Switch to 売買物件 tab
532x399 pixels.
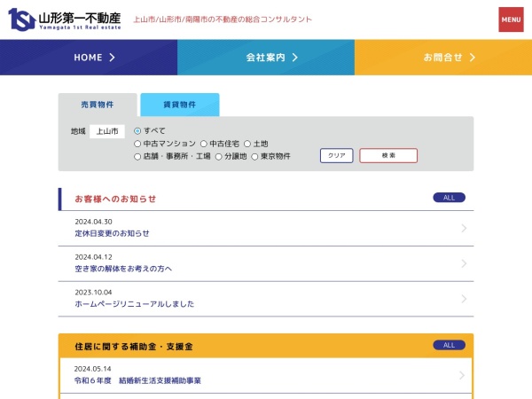pyautogui.click(x=98, y=105)
